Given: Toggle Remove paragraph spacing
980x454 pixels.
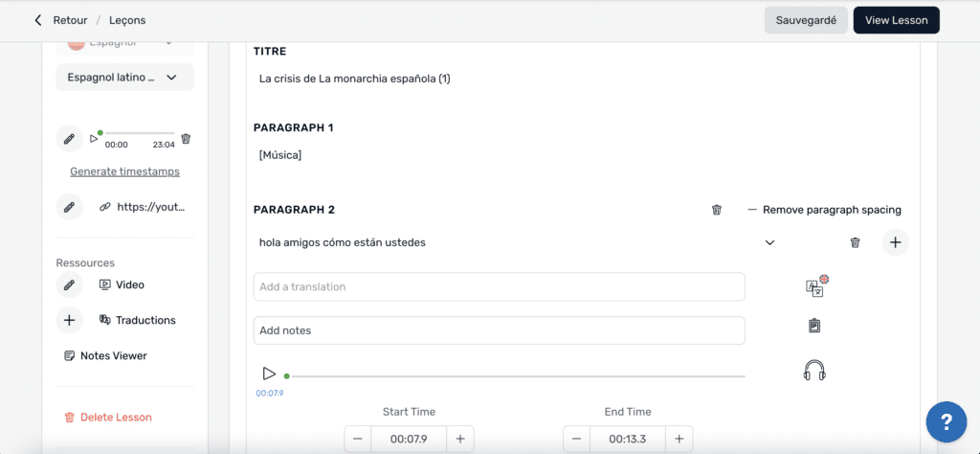Looking at the screenshot, I should 824,210.
